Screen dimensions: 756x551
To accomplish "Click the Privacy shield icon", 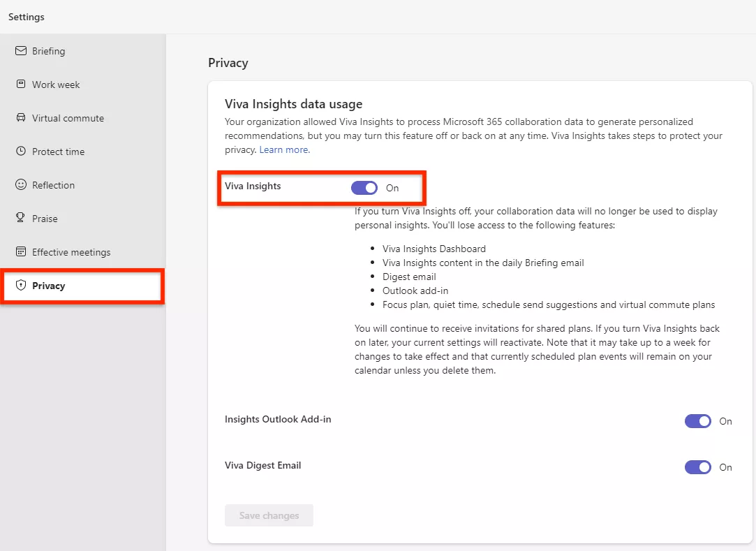I will click(20, 286).
